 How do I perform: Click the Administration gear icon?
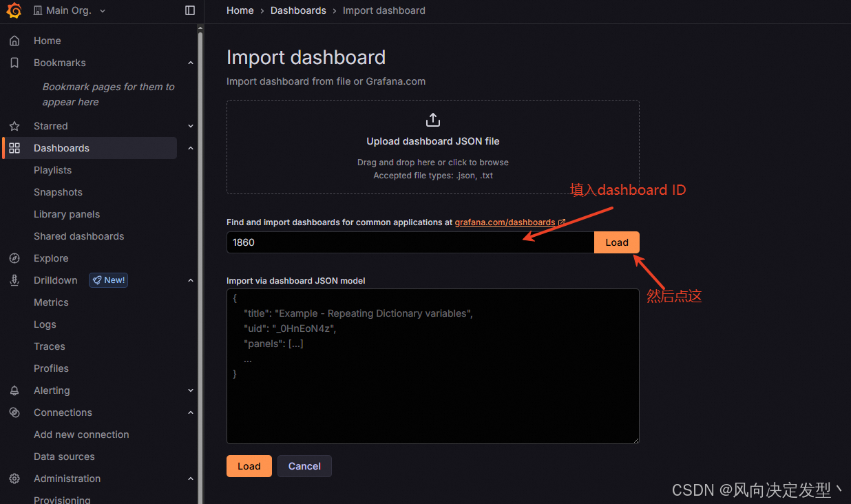[x=14, y=479]
